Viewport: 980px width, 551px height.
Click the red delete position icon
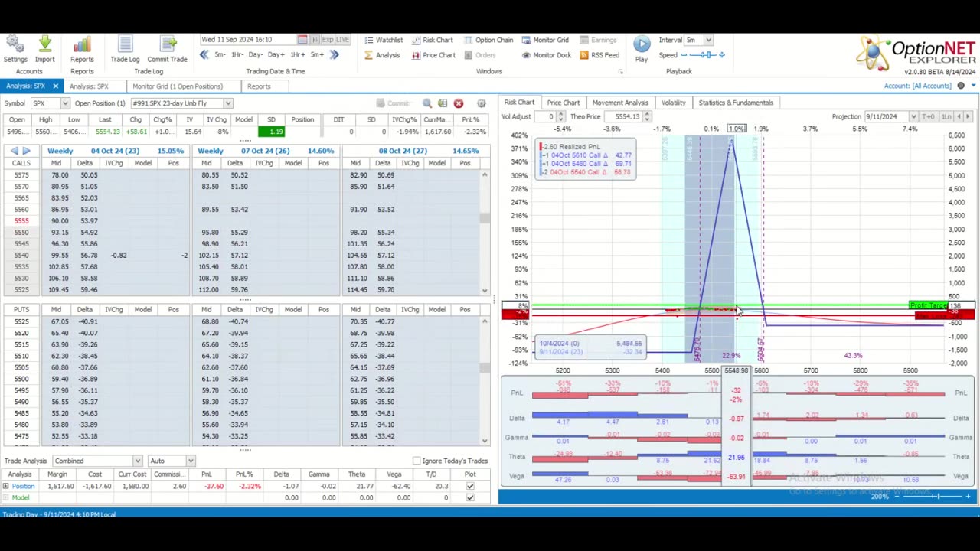(x=458, y=103)
